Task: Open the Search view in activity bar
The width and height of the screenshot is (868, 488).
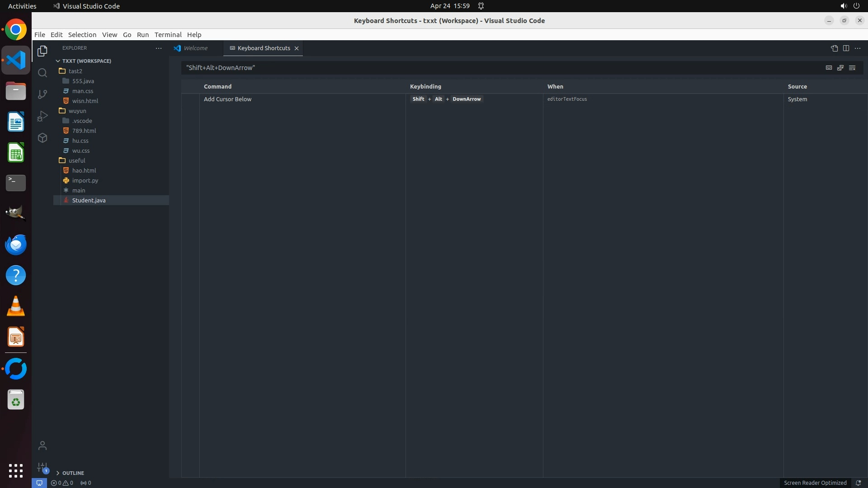Action: (x=42, y=73)
